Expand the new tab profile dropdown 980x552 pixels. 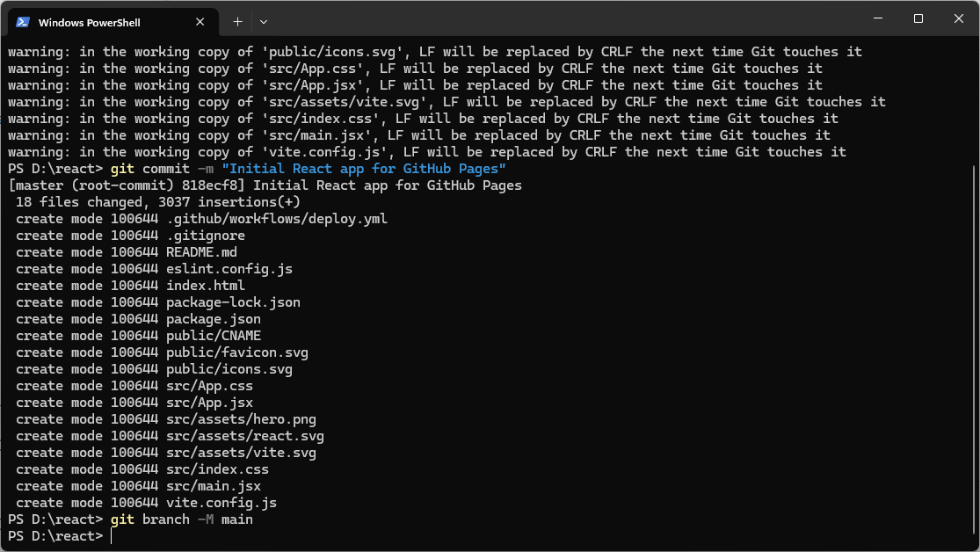coord(264,22)
